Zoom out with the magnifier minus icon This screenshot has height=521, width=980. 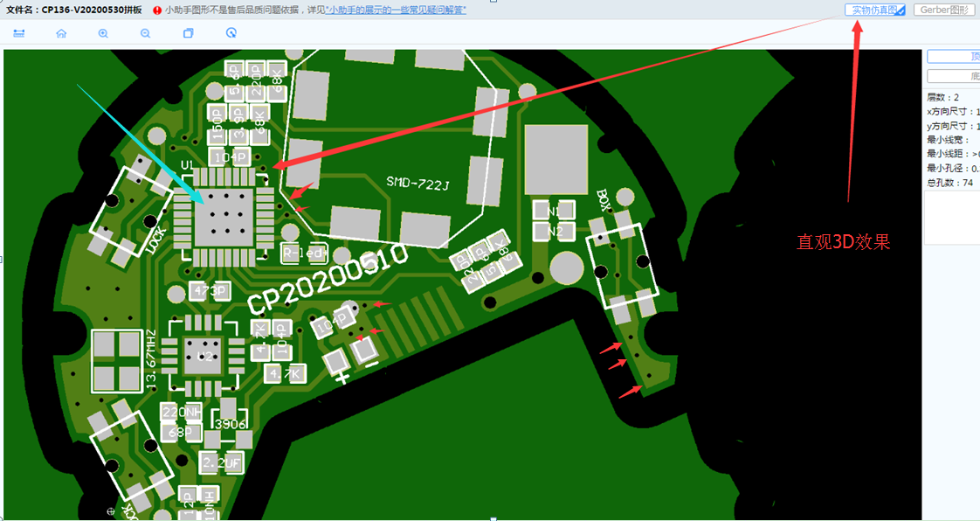click(x=145, y=33)
